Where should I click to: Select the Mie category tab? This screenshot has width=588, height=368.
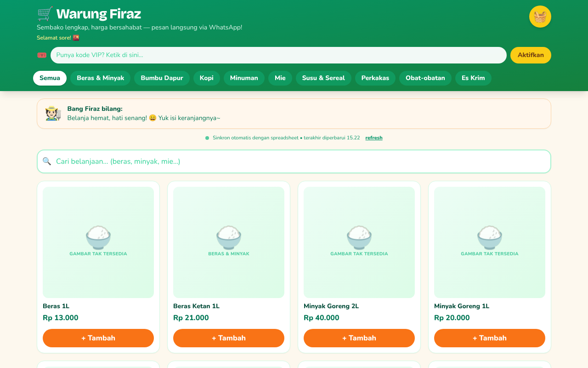click(x=280, y=78)
